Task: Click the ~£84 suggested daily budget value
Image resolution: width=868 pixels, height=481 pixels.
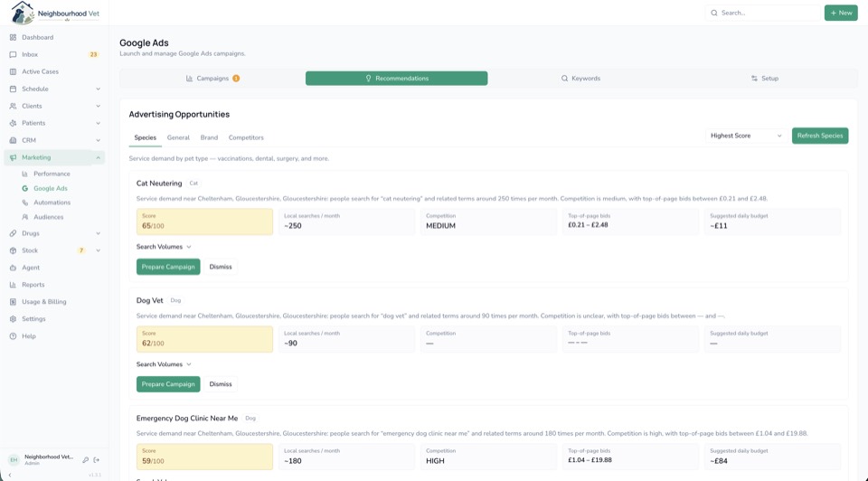Action: point(719,461)
